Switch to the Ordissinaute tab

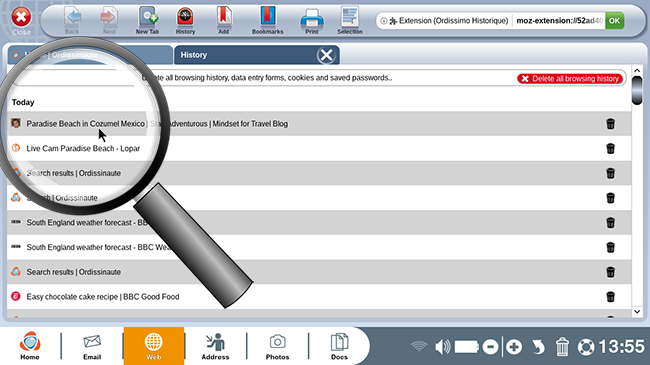pyautogui.click(x=90, y=55)
